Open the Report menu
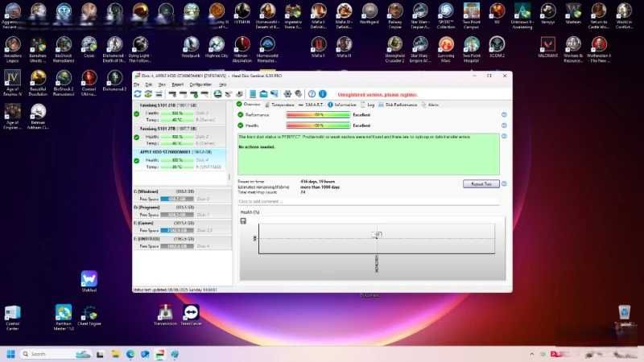 pyautogui.click(x=177, y=84)
